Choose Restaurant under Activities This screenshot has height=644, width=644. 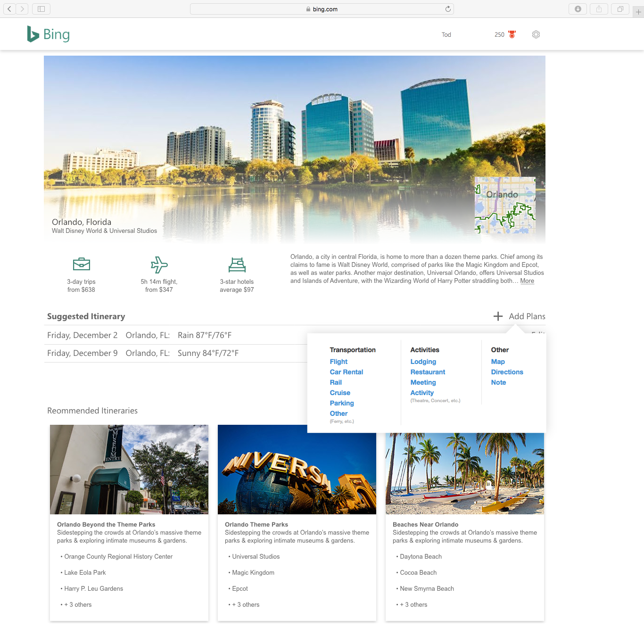tap(428, 372)
